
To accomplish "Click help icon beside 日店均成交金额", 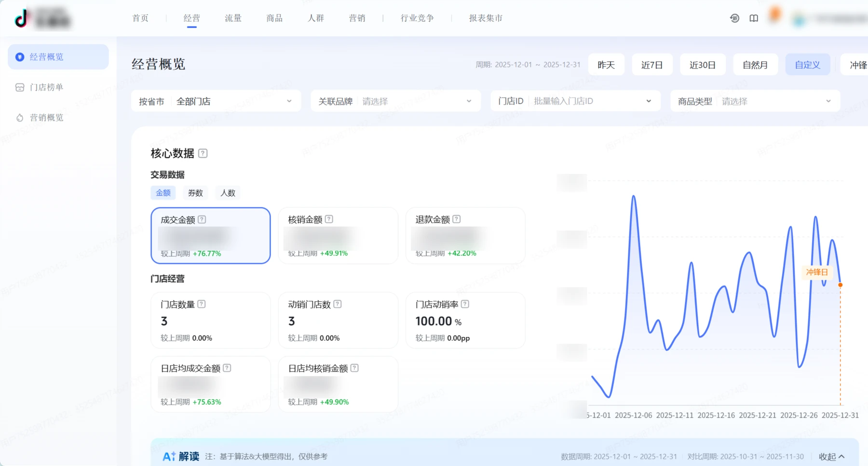I will coord(227,368).
